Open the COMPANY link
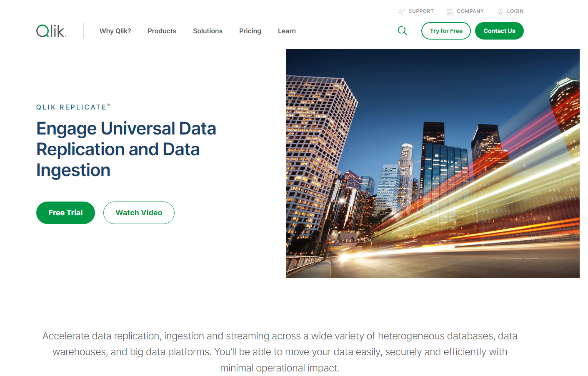This screenshot has height=376, width=588. tap(469, 11)
